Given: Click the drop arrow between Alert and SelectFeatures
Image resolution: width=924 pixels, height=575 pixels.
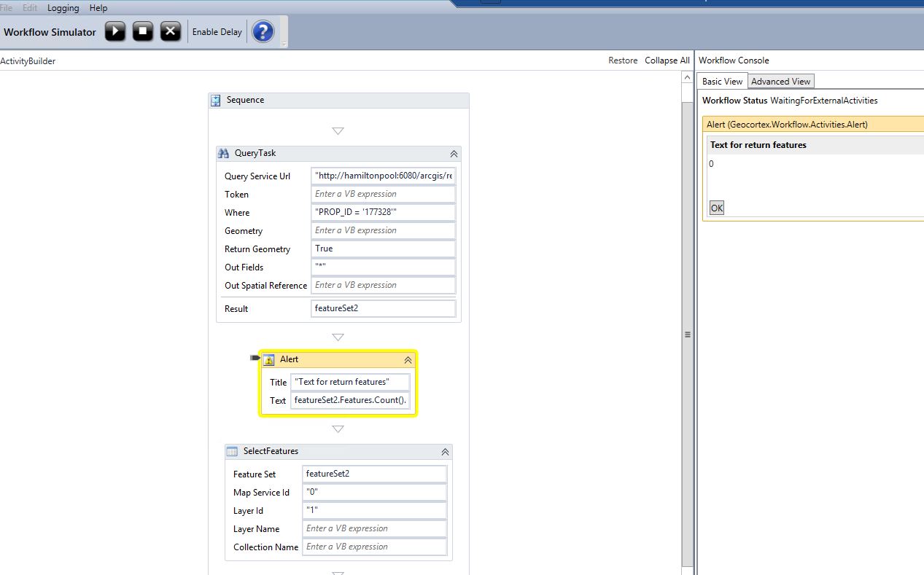Looking at the screenshot, I should 338,429.
